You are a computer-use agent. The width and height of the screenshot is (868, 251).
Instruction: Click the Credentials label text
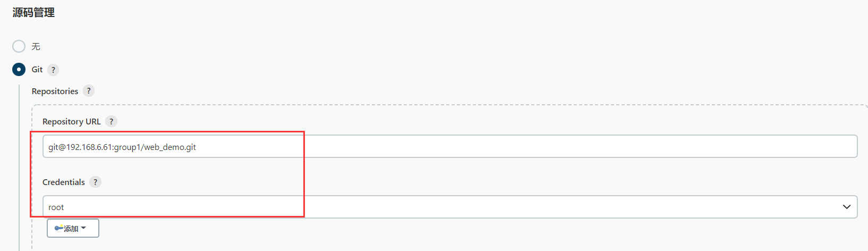tap(64, 182)
